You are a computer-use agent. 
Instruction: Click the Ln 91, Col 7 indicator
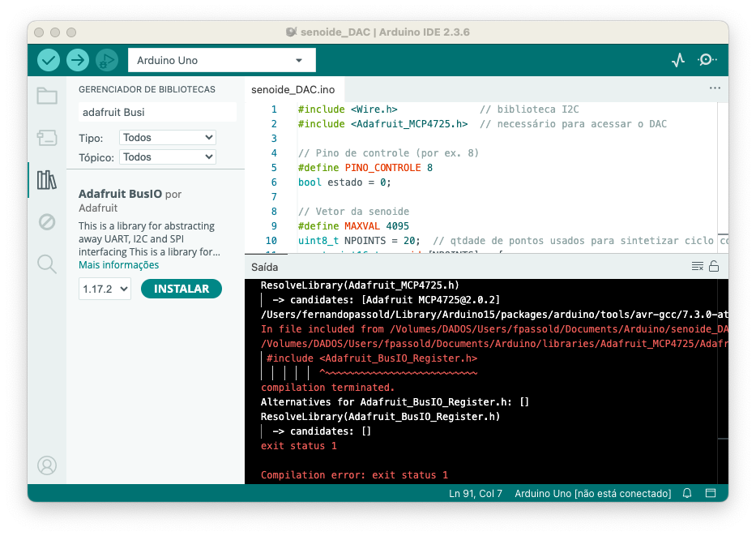tap(476, 494)
